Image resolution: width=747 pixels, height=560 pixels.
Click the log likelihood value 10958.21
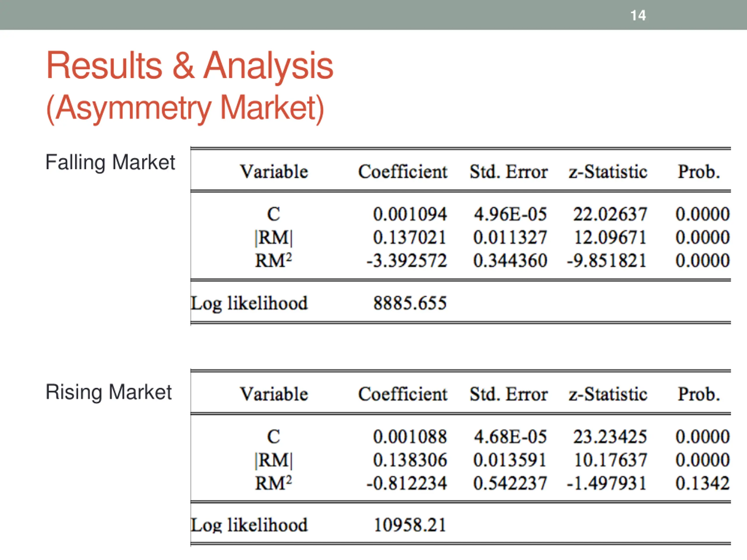point(410,525)
